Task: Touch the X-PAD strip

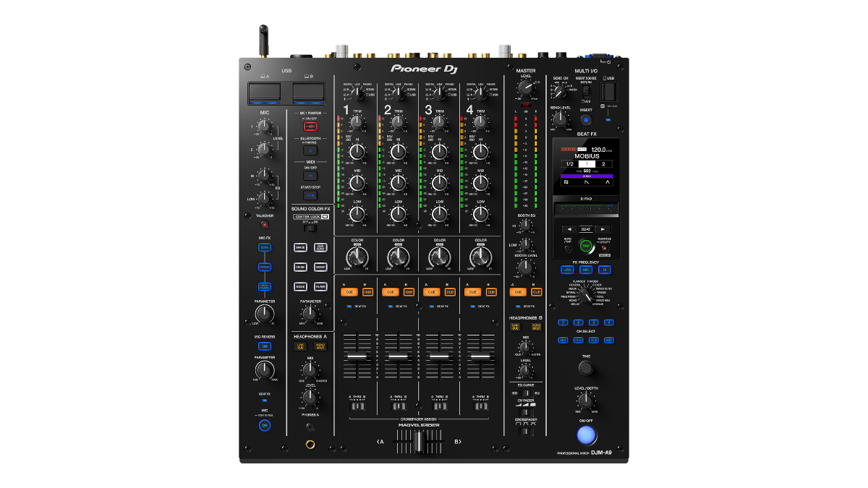Action: click(x=586, y=210)
